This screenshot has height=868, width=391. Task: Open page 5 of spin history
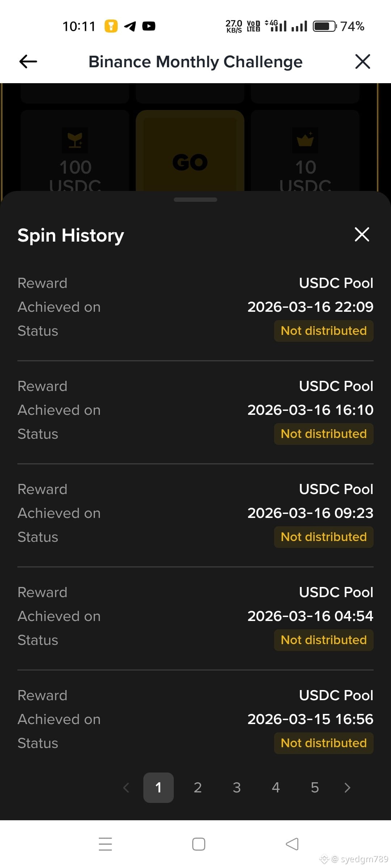coord(315,788)
